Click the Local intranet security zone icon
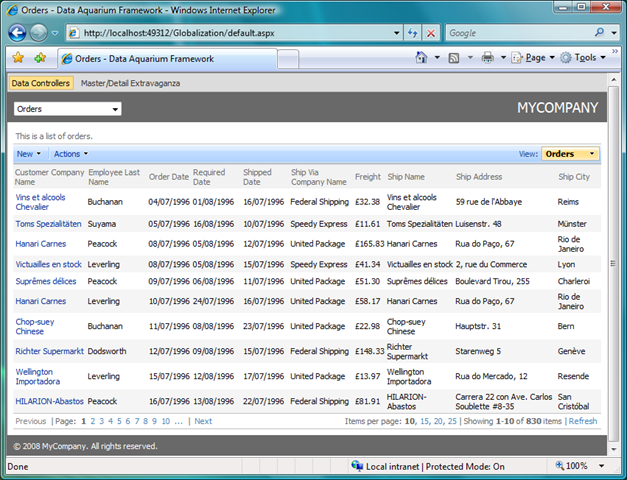 coord(357,466)
